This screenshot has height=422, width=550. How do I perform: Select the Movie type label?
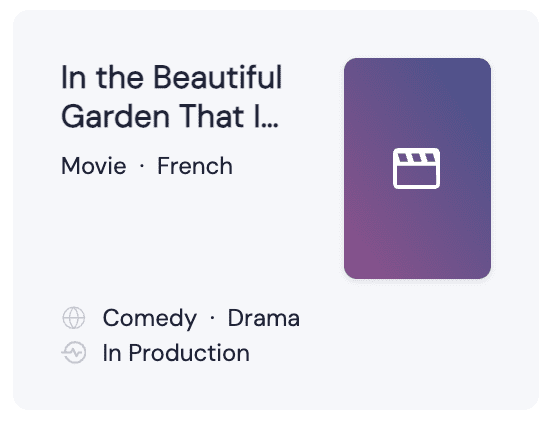[x=94, y=166]
